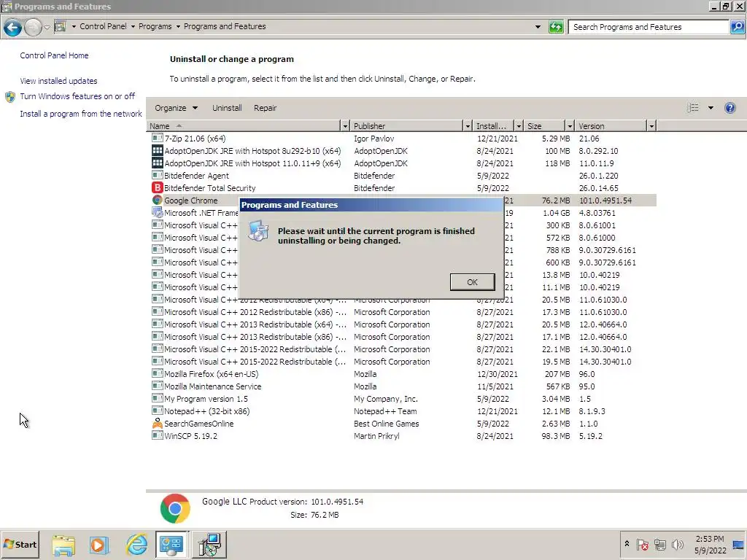747x560 pixels.
Task: Click Programs and Features breadcrumb segment
Action: (225, 26)
